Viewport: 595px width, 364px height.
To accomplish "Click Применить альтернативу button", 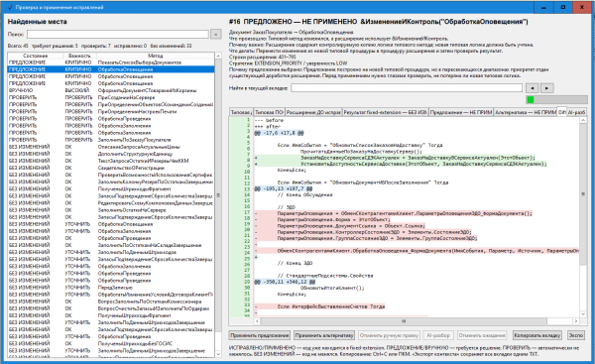I will pyautogui.click(x=324, y=335).
